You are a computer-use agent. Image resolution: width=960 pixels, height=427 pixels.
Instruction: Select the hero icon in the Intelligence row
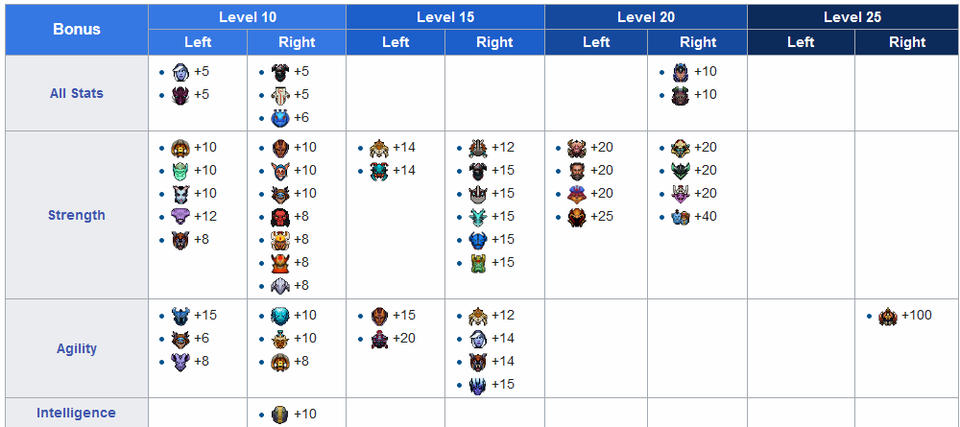pos(280,414)
